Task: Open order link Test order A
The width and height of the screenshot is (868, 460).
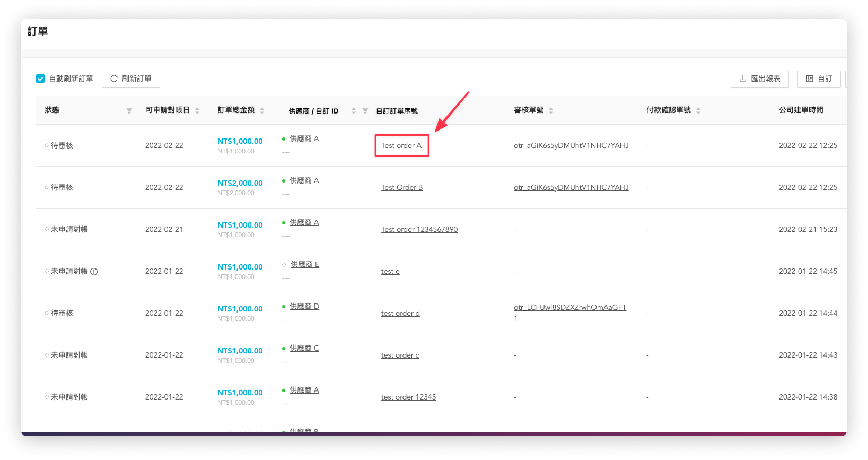Action: (401, 145)
